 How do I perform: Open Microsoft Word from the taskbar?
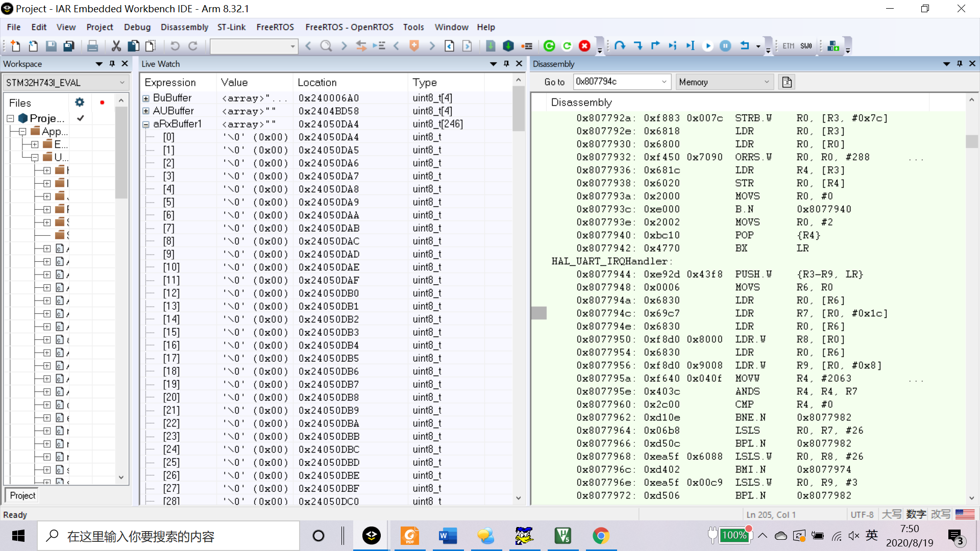[448, 536]
